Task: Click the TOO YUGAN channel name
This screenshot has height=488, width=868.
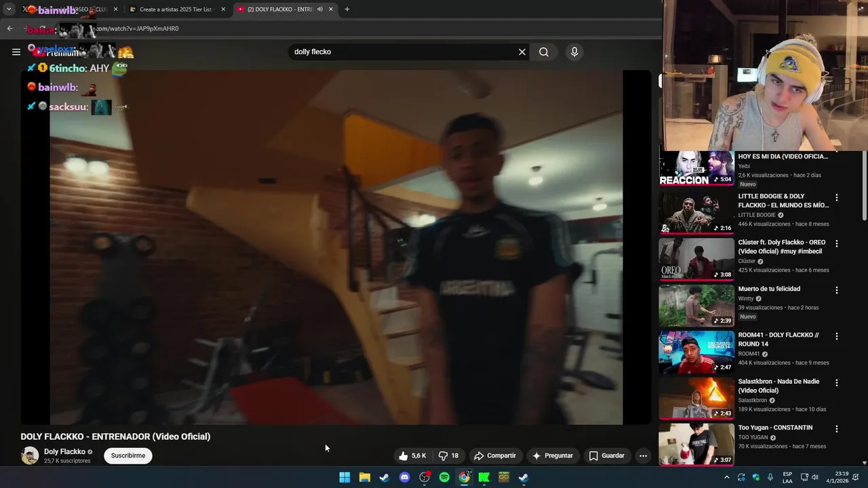Action: pos(753,437)
